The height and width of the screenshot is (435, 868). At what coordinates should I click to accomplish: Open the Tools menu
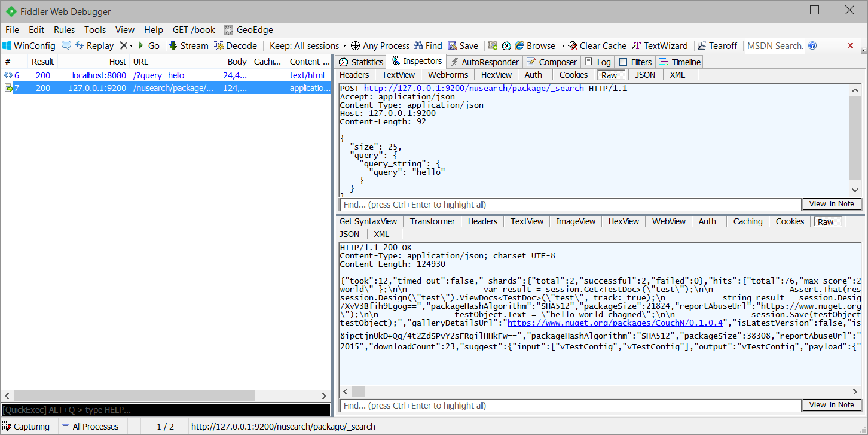[95, 29]
